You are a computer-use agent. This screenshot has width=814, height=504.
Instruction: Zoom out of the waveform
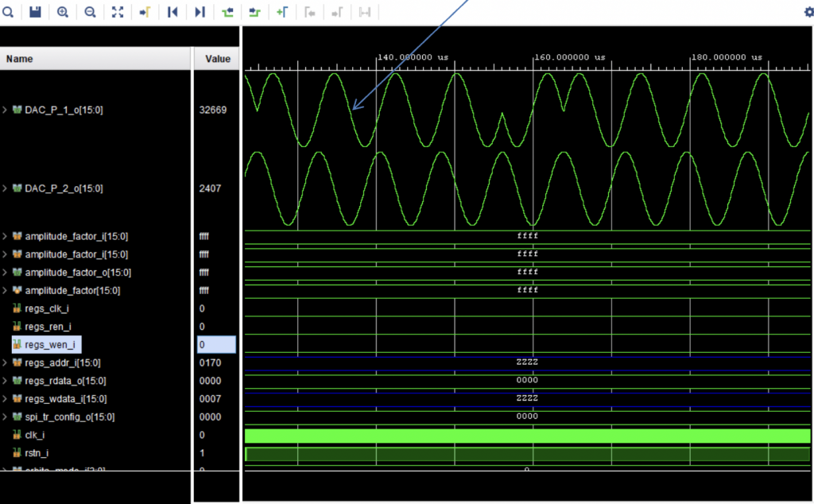[90, 12]
